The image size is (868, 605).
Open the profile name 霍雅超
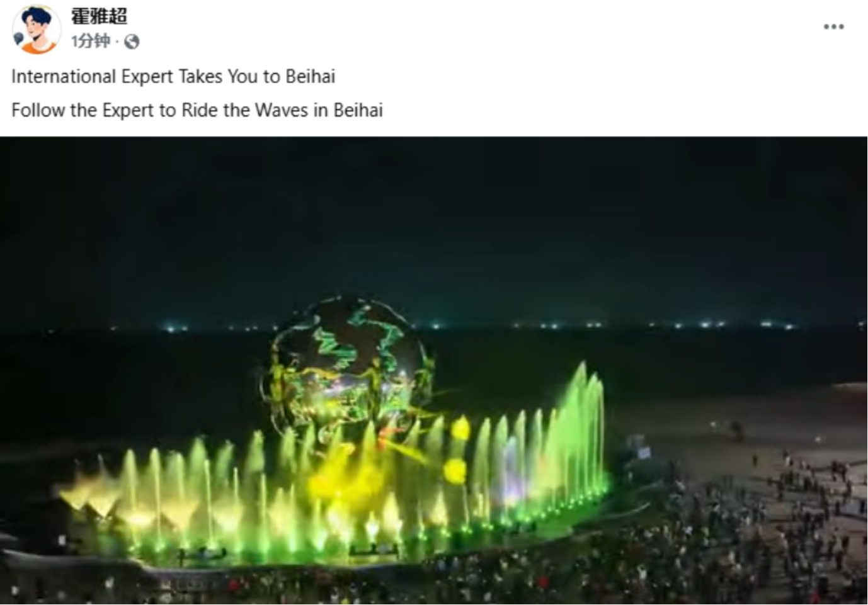(99, 16)
